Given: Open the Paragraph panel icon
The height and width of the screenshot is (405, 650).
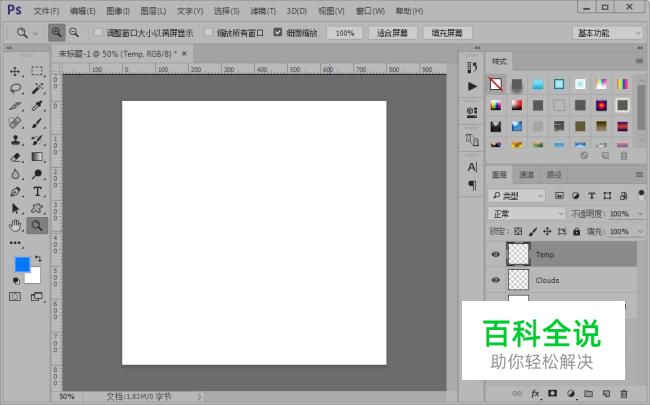Looking at the screenshot, I should (472, 185).
